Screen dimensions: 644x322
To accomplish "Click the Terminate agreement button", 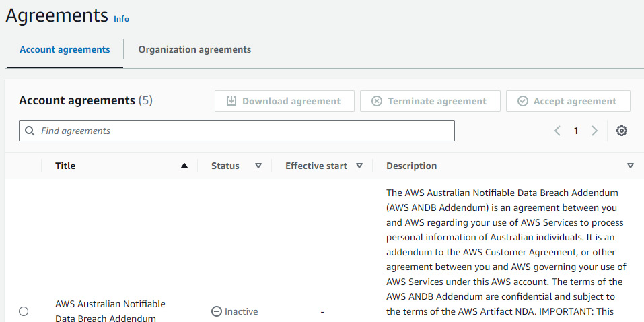I will pyautogui.click(x=430, y=101).
